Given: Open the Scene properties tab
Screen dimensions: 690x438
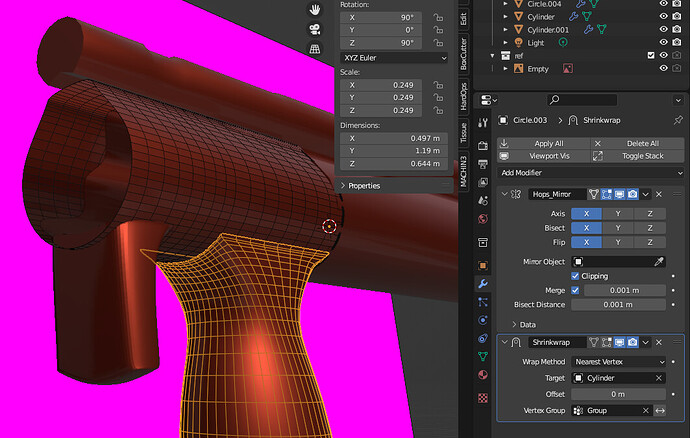Looking at the screenshot, I should point(483,201).
